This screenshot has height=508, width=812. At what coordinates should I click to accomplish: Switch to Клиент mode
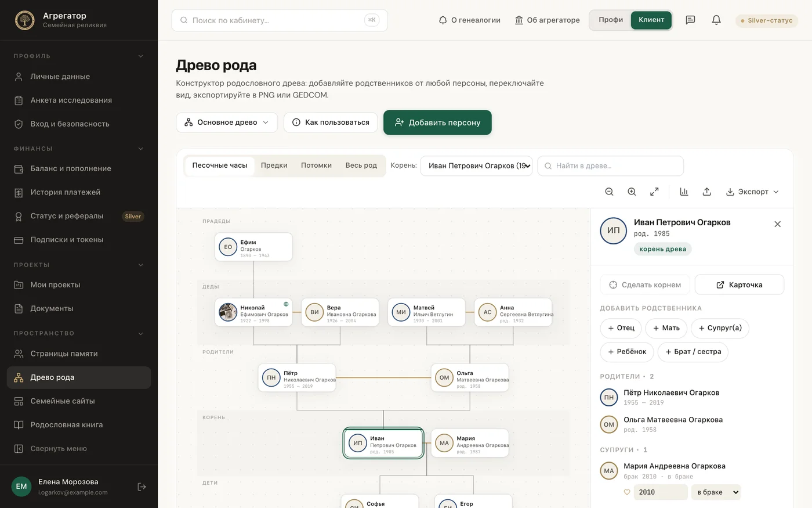pyautogui.click(x=651, y=20)
